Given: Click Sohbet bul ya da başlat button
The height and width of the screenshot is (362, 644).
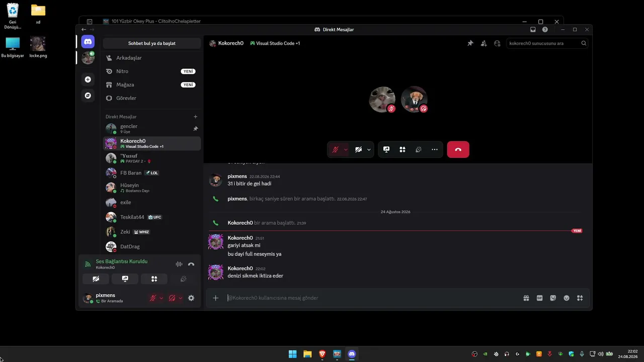Looking at the screenshot, I should pos(152,43).
